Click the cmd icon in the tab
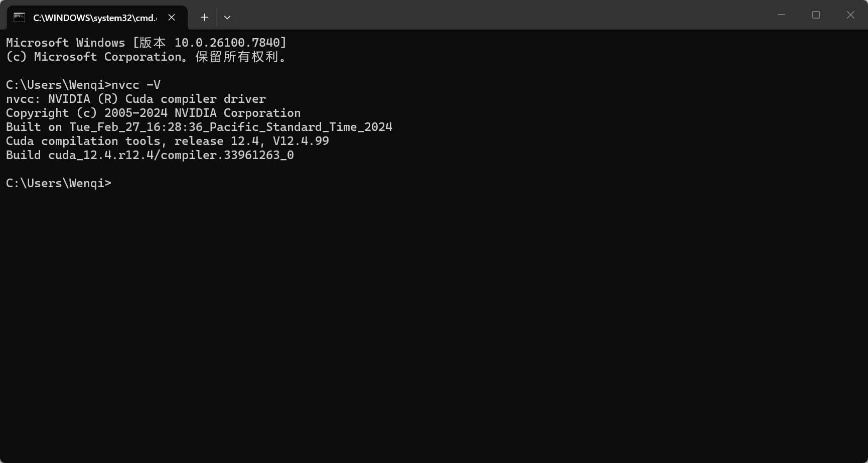This screenshot has height=463, width=868. [19, 18]
